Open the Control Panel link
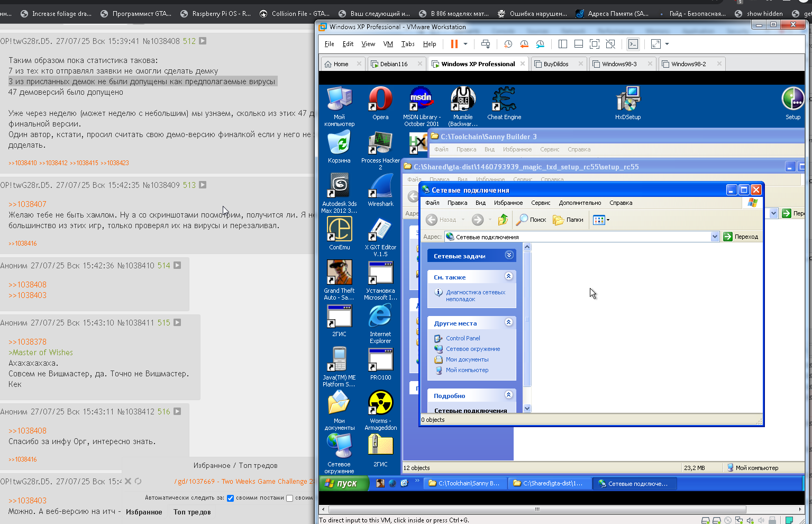The width and height of the screenshot is (812, 524). 463,338
